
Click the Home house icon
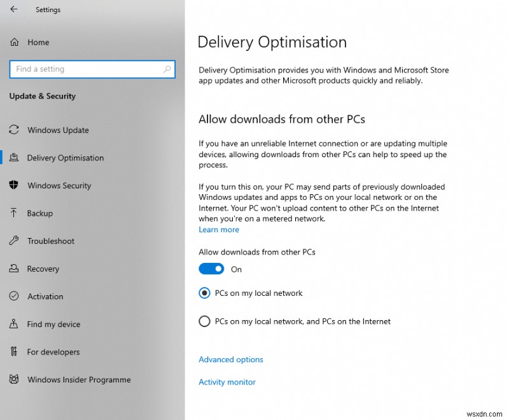[x=14, y=42]
